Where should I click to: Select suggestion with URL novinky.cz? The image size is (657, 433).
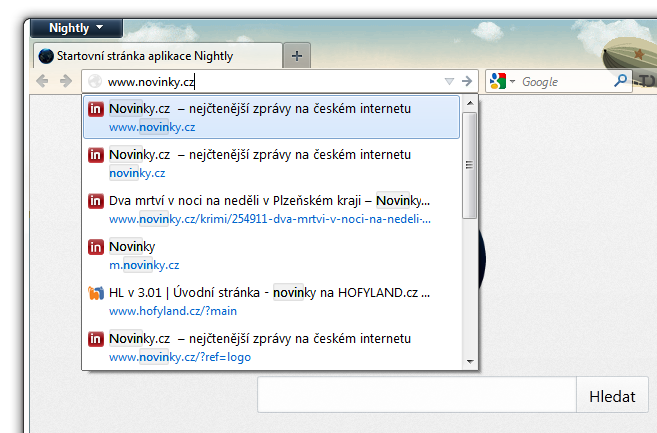272,163
